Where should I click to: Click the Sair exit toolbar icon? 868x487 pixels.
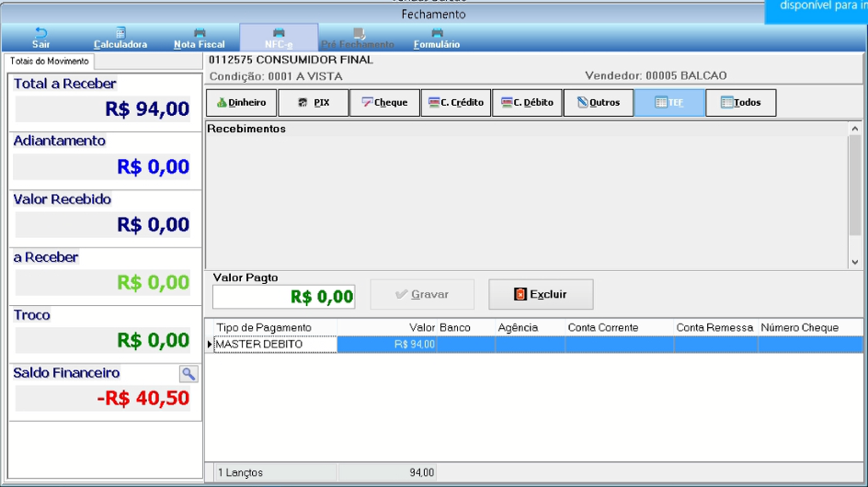(x=41, y=39)
